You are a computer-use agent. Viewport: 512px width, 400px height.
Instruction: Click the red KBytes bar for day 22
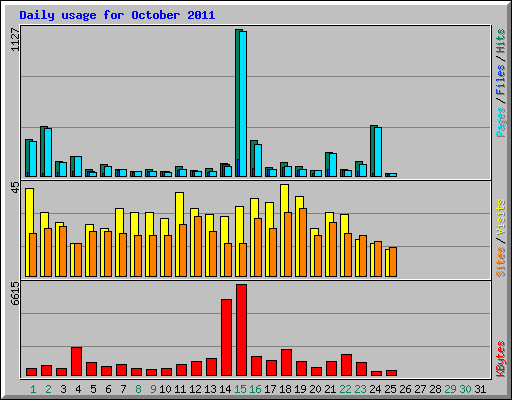coord(346,365)
